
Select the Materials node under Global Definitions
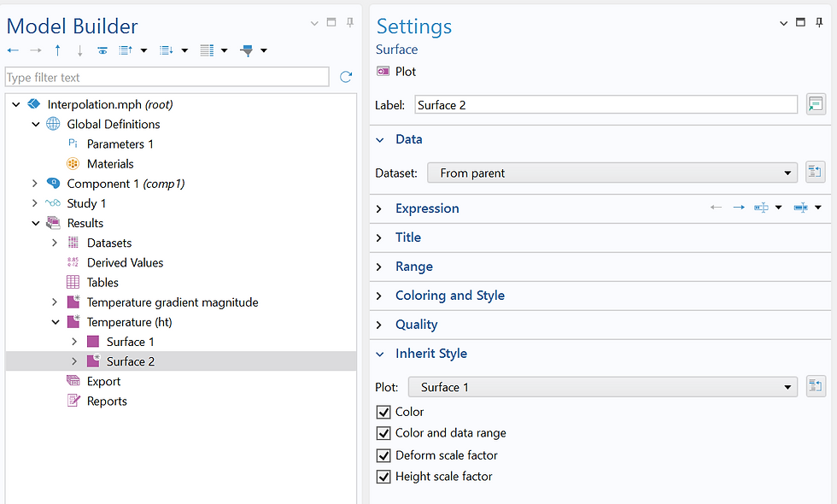coord(110,163)
